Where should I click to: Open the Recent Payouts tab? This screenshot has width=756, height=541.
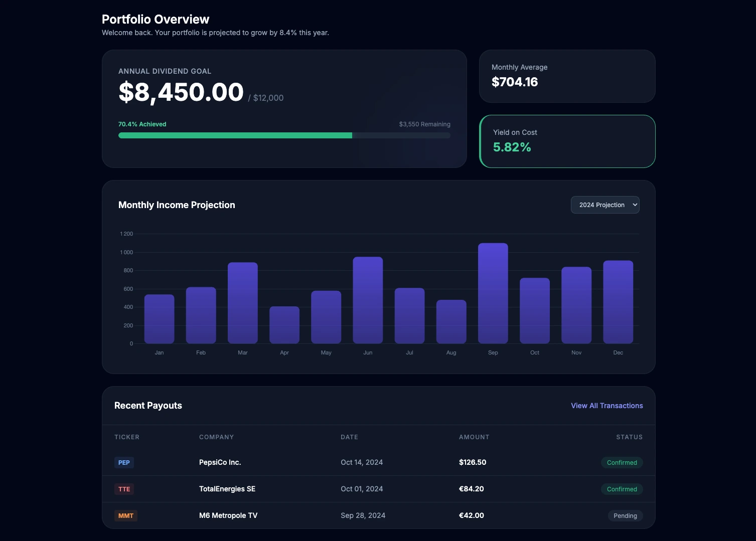[x=148, y=405]
